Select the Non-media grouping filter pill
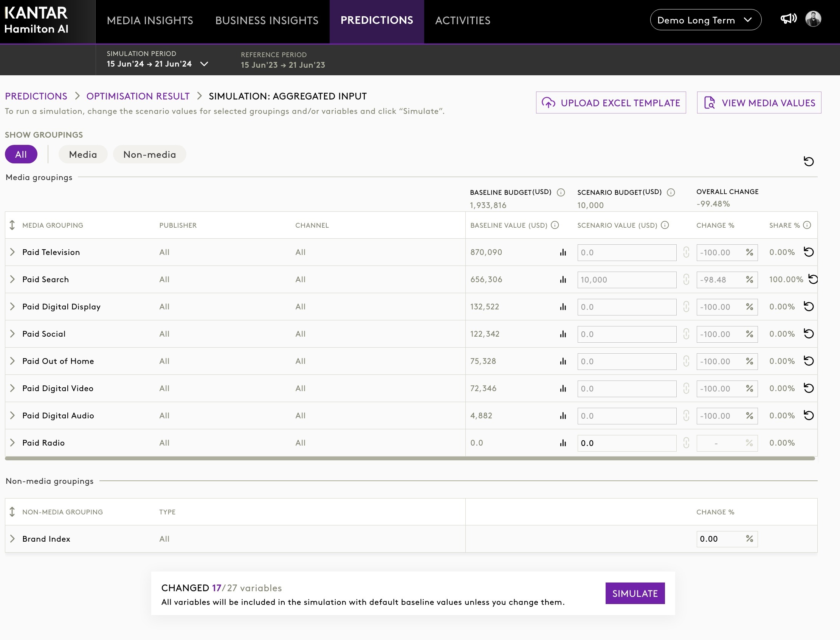Screen dimensions: 840x640 click(149, 154)
